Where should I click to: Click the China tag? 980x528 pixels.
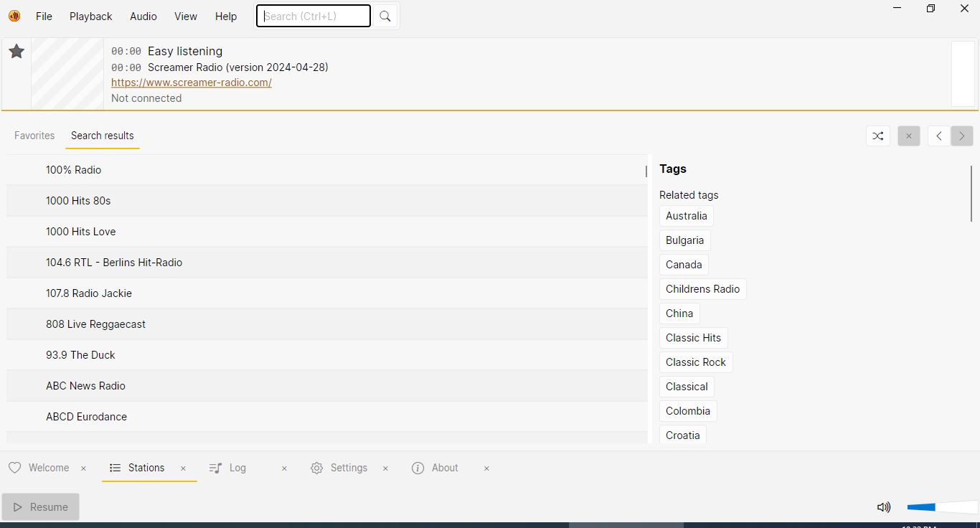click(679, 313)
